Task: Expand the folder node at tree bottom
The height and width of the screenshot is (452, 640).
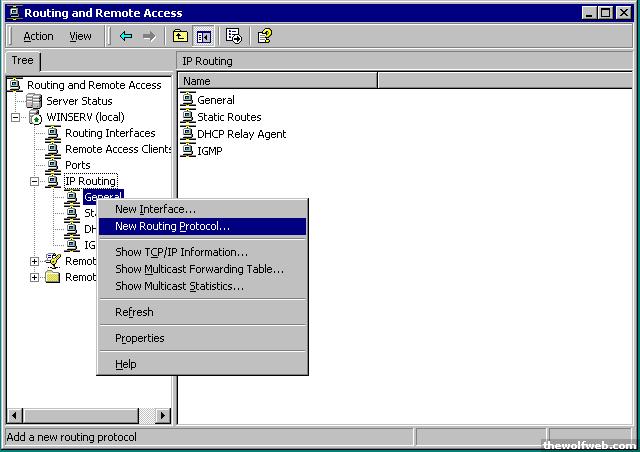Action: pyautogui.click(x=34, y=277)
